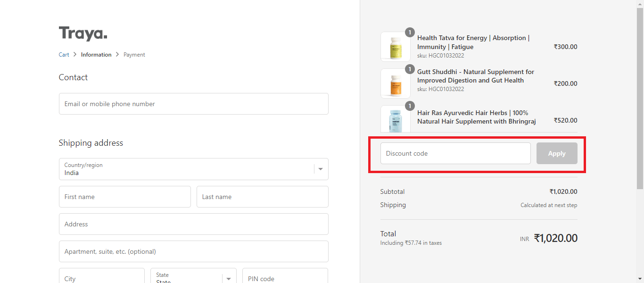
Task: Open the Gutt Shuddhi product thumbnail
Action: pyautogui.click(x=395, y=83)
